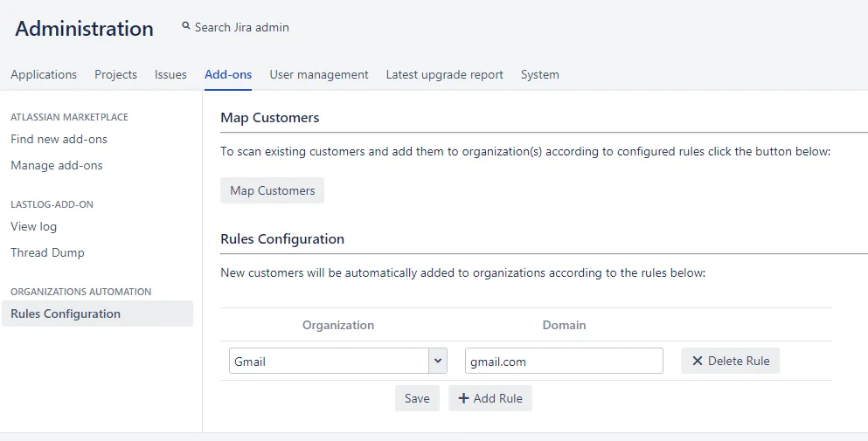The height and width of the screenshot is (441, 868).
Task: Open the View log page
Action: click(x=33, y=226)
